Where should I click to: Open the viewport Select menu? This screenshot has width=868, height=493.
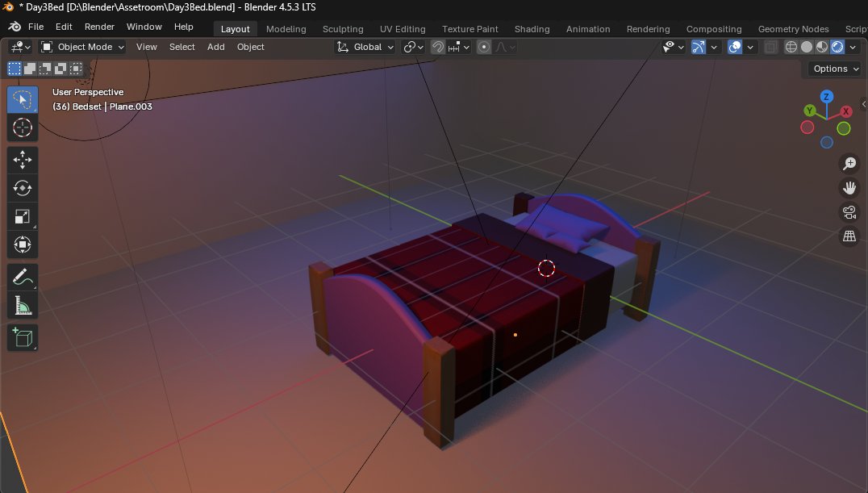tap(182, 47)
